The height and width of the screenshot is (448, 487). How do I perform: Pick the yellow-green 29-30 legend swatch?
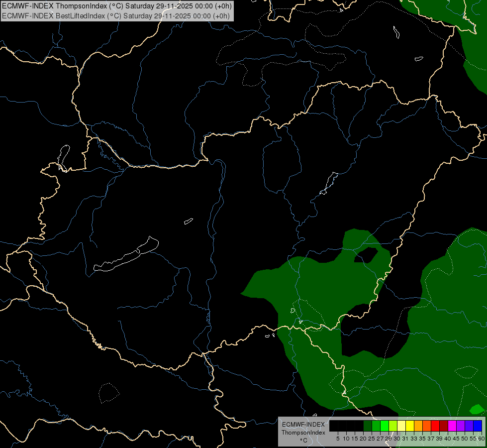click(393, 426)
